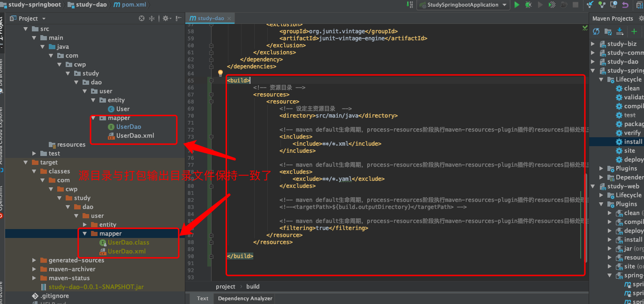
Task: Update project via the blue VCS arrow
Action: pyautogui.click(x=590, y=5)
